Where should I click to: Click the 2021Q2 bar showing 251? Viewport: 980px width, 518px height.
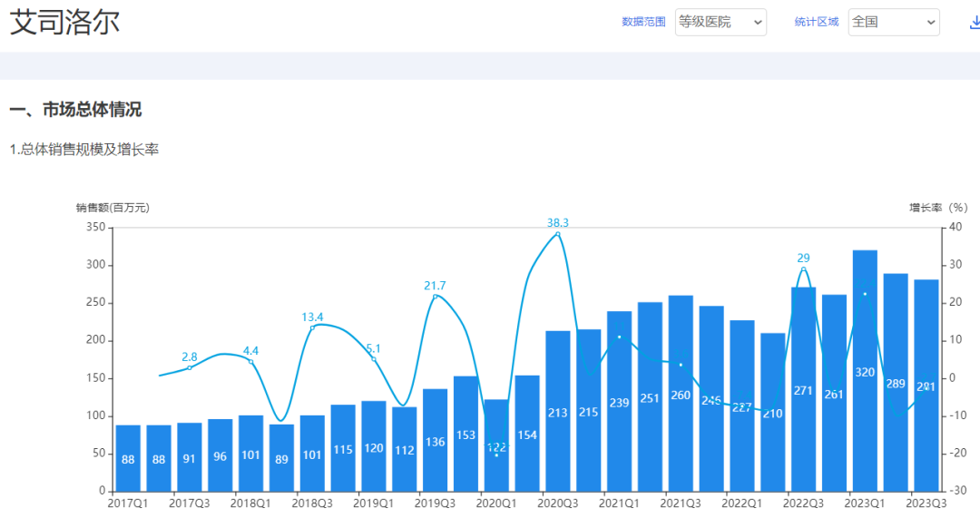[650, 396]
